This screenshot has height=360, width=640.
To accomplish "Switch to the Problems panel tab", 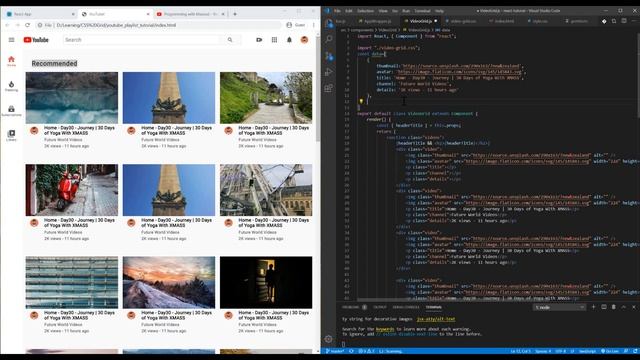I will coord(354,307).
